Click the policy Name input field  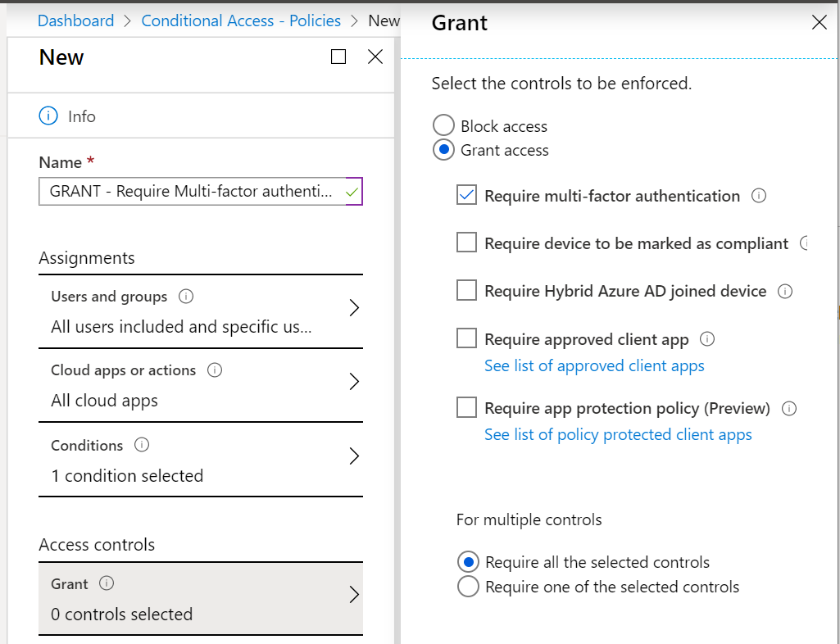(200, 191)
